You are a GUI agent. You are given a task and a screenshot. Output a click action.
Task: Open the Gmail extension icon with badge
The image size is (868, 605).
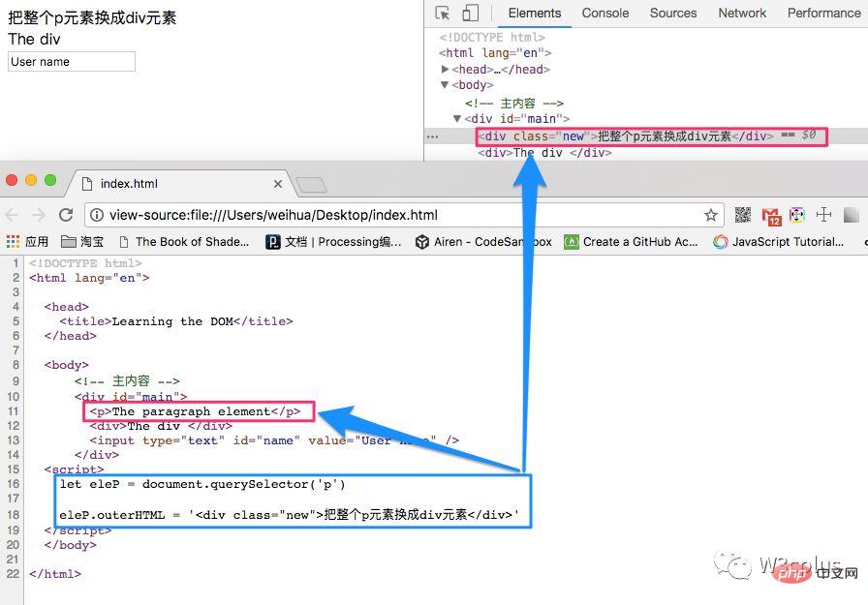tap(770, 216)
